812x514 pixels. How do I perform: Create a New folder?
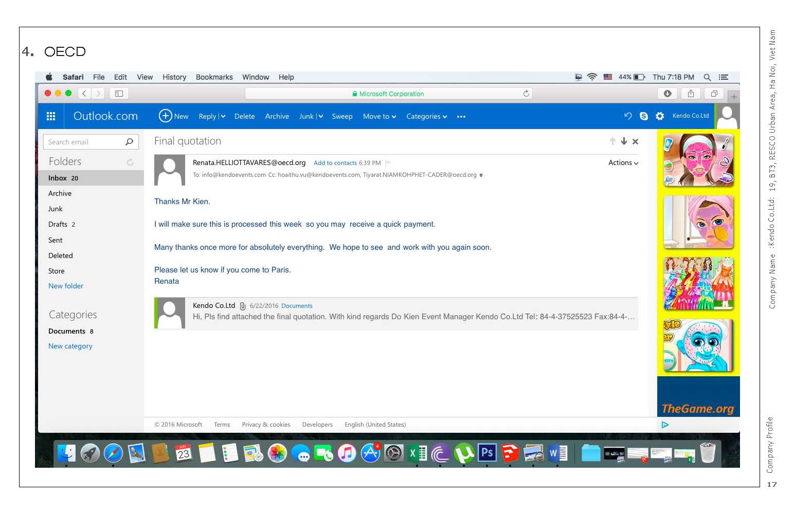(66, 286)
